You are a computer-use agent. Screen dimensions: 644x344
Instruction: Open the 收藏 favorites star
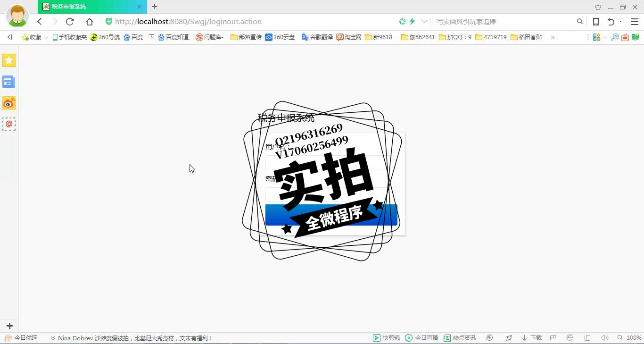coord(31,37)
